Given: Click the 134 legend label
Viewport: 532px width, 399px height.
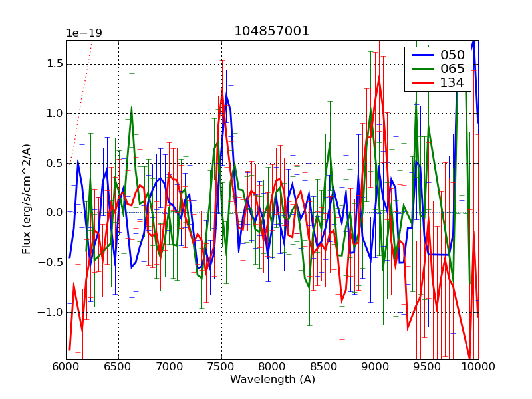Looking at the screenshot, I should click(x=452, y=83).
